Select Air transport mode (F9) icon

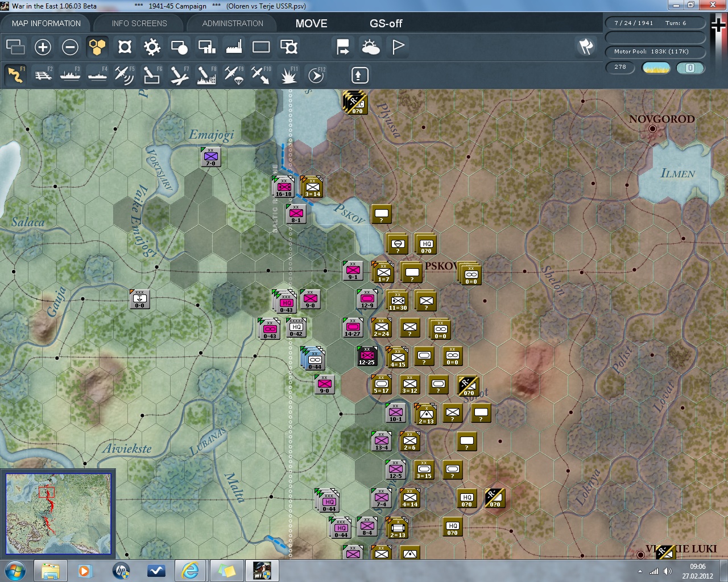click(234, 74)
